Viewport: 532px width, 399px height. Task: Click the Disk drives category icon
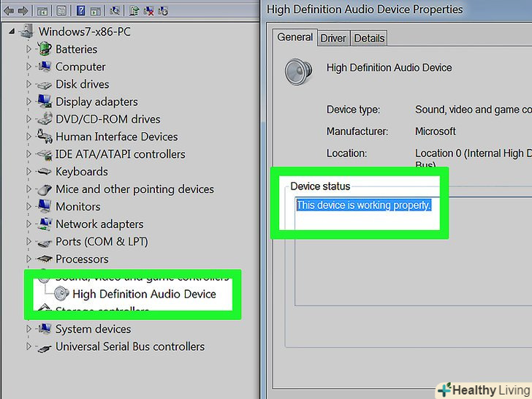pos(45,85)
